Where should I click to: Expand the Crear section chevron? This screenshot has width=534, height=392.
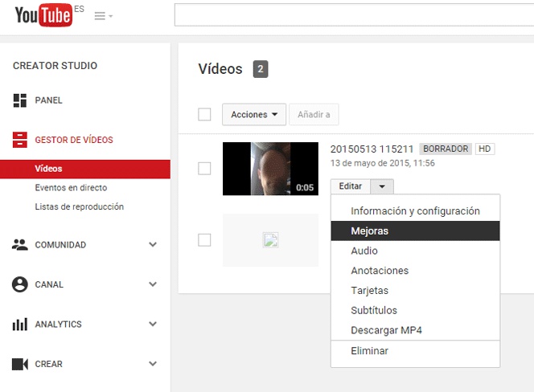point(153,364)
